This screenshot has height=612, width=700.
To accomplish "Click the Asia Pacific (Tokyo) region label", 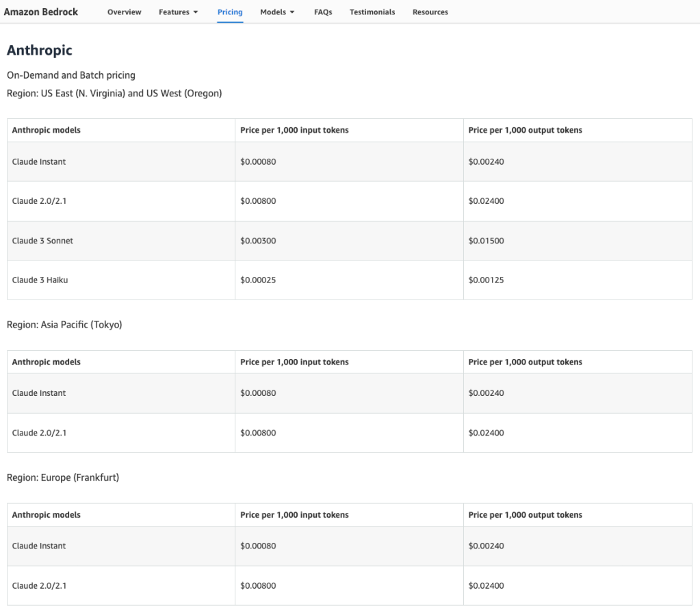I will [64, 324].
